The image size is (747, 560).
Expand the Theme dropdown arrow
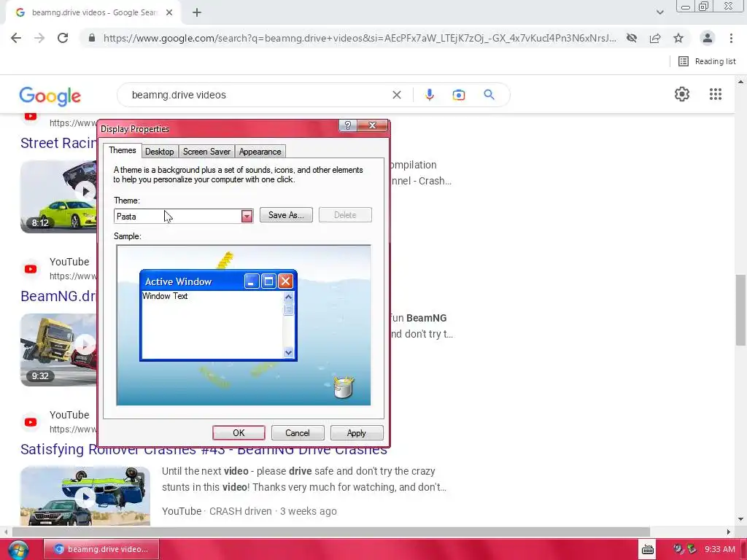[247, 217]
